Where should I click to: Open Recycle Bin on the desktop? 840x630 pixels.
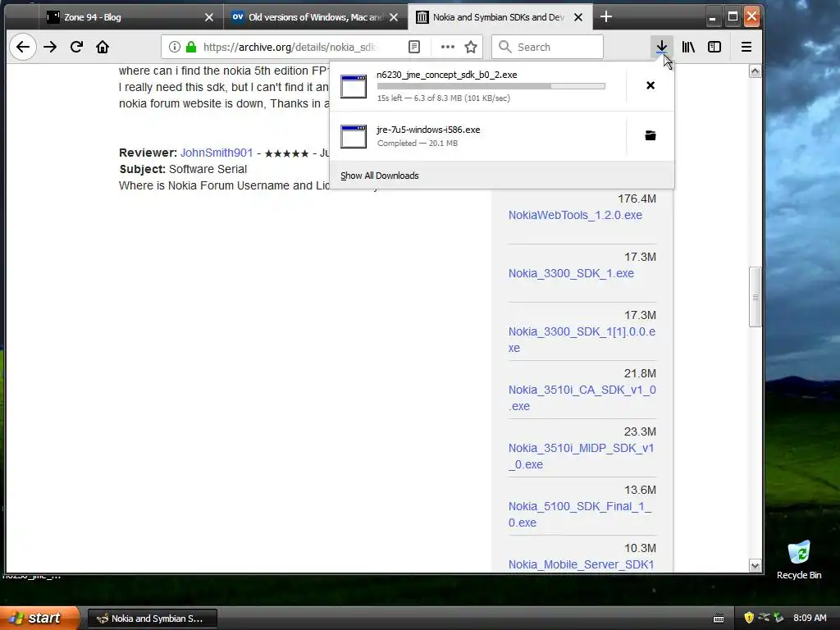[799, 559]
